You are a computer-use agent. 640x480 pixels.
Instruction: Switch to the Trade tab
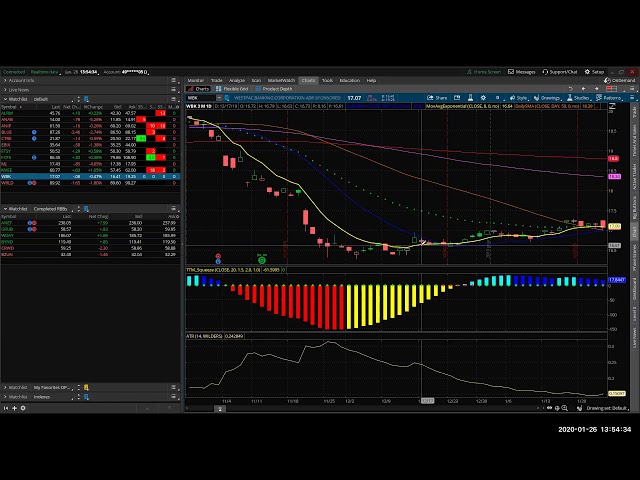216,80
